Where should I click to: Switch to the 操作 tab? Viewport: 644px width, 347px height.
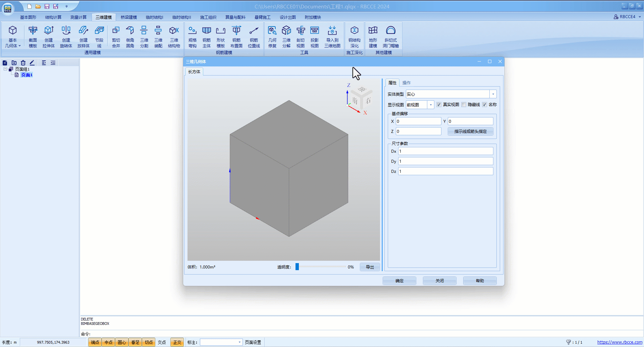coord(406,83)
